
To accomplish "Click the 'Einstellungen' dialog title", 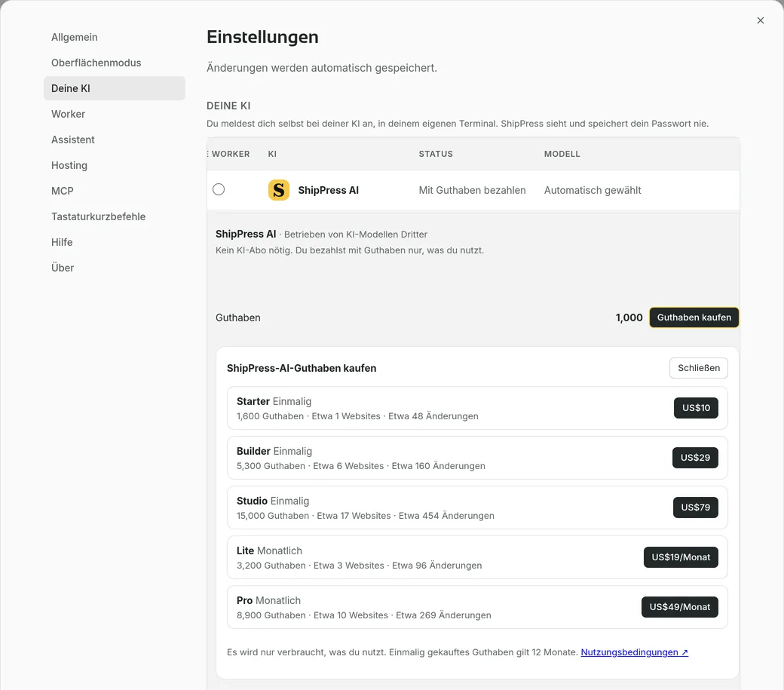I will (x=262, y=37).
